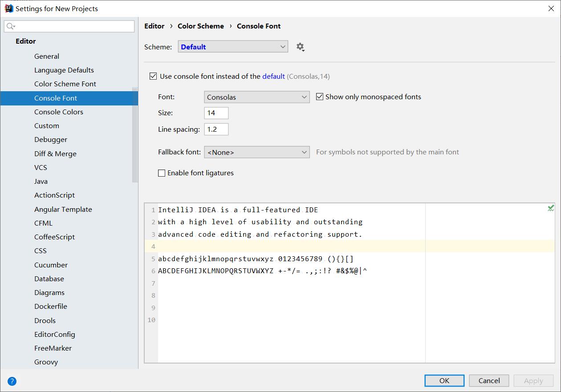Click the Editor breadcrumb

[x=154, y=26]
